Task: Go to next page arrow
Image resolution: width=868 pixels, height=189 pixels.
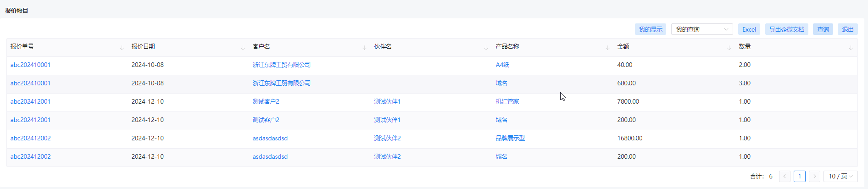Action: pos(815,176)
